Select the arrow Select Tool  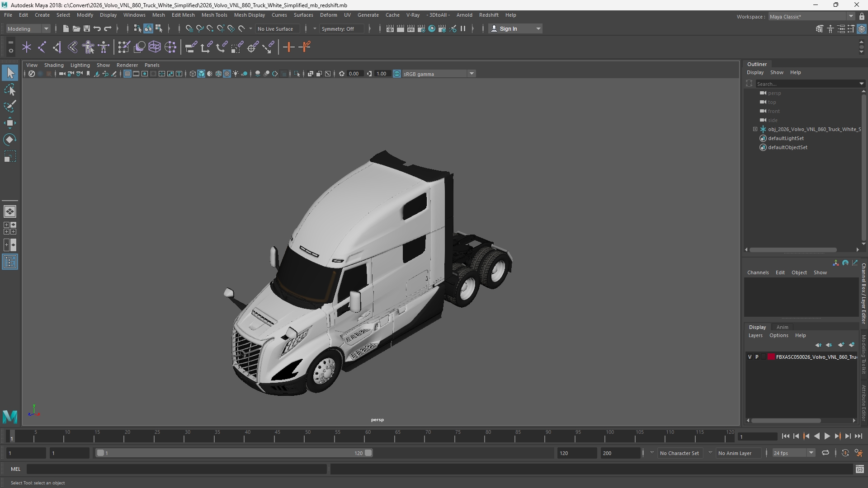(10, 73)
